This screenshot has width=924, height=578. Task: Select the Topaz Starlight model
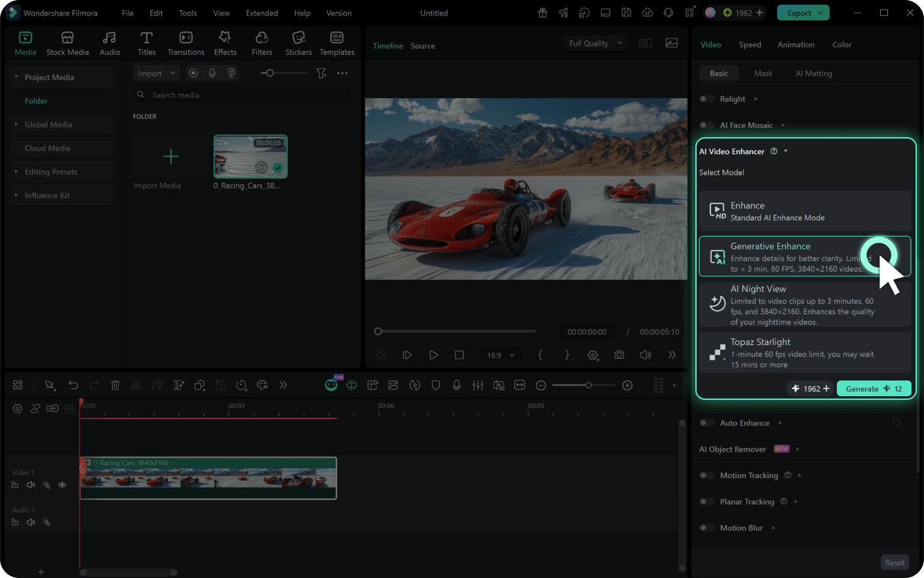click(x=805, y=352)
